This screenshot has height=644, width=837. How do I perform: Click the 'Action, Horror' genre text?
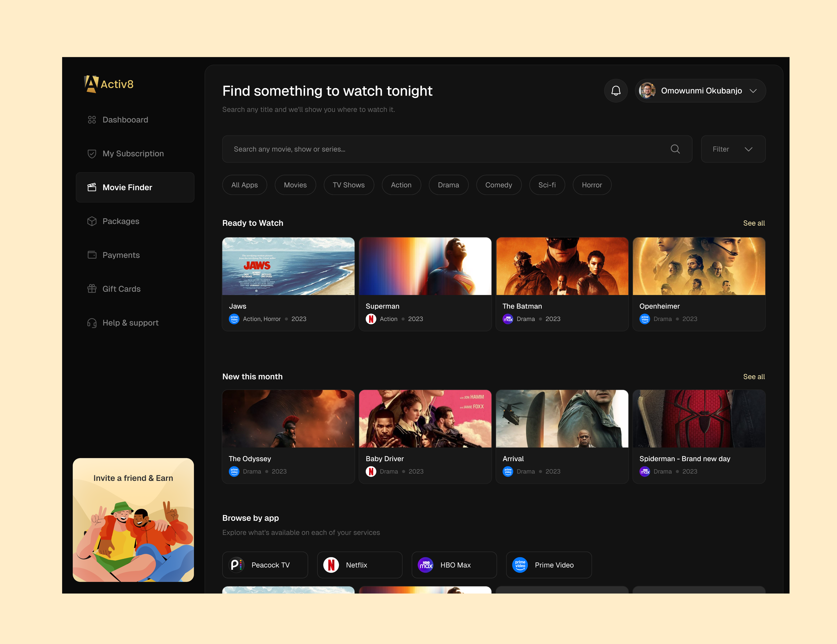coord(262,319)
